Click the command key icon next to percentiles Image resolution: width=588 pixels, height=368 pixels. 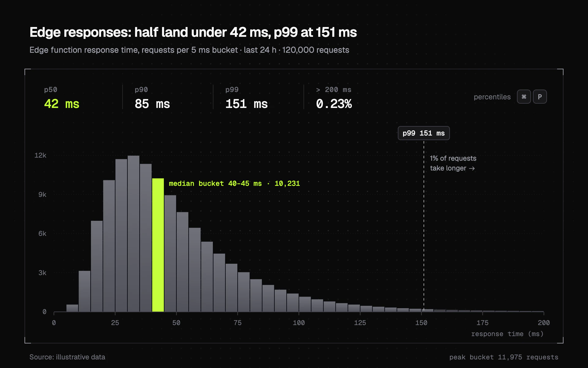click(x=524, y=97)
